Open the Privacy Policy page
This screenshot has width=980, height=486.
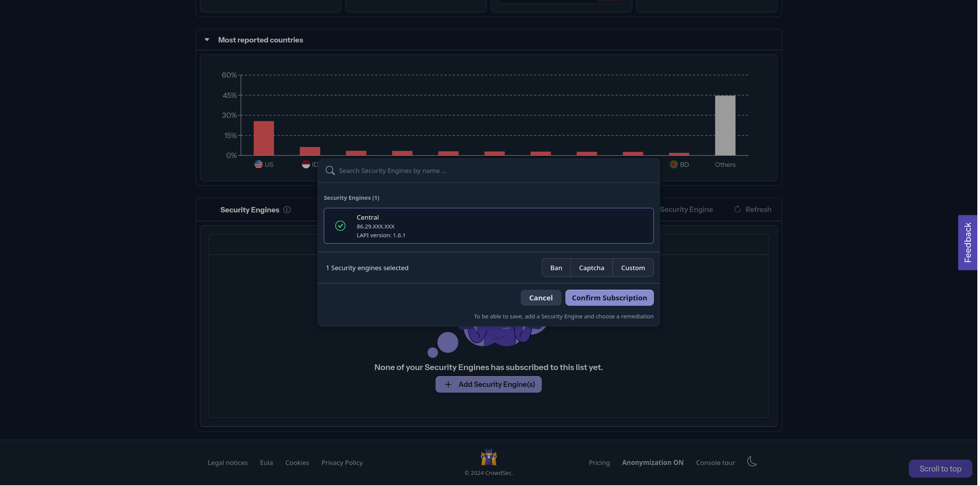tap(342, 462)
